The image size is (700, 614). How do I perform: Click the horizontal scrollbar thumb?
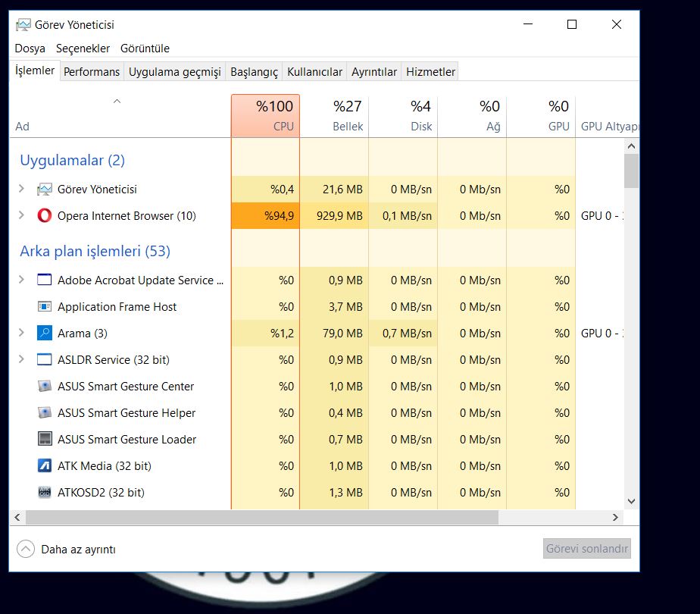pyautogui.click(x=262, y=517)
